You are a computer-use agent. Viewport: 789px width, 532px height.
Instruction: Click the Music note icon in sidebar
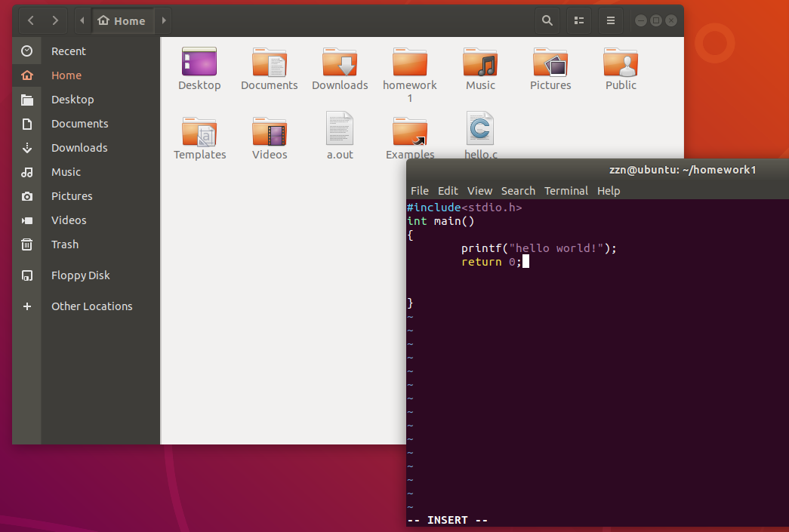27,172
